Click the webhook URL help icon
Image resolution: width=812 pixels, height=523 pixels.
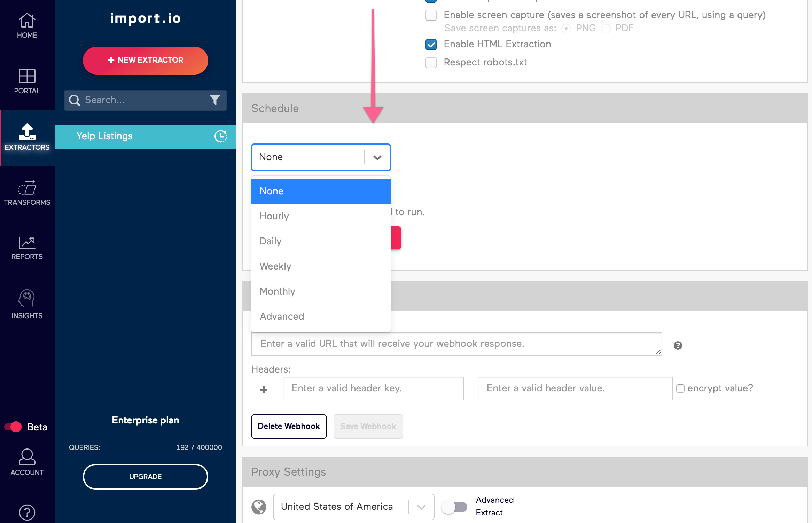tap(678, 345)
